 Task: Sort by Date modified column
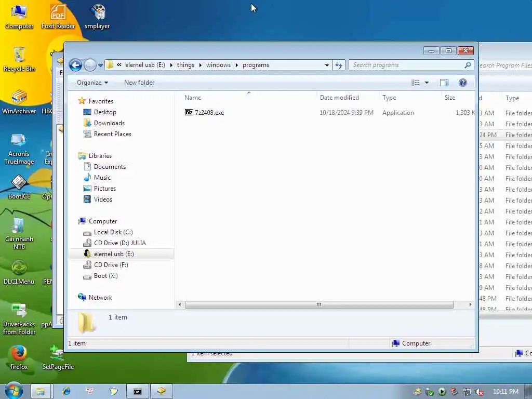(x=348, y=97)
